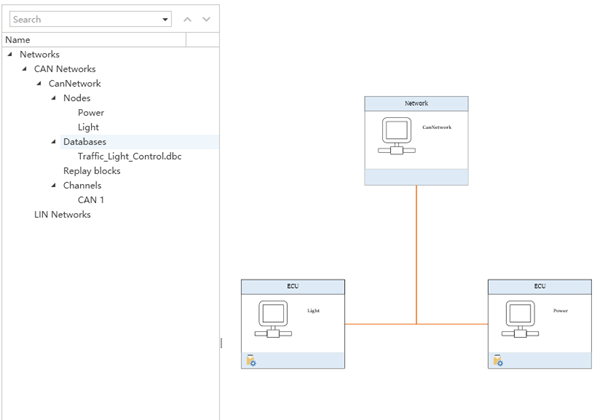The image size is (605, 420).
Task: Collapse the Channels branch
Action: tap(53, 185)
